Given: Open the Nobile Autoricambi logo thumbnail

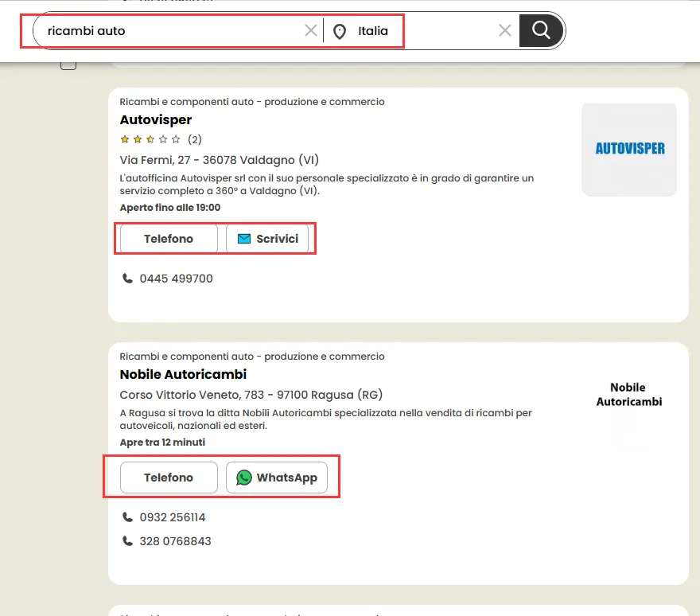Looking at the screenshot, I should [628, 395].
